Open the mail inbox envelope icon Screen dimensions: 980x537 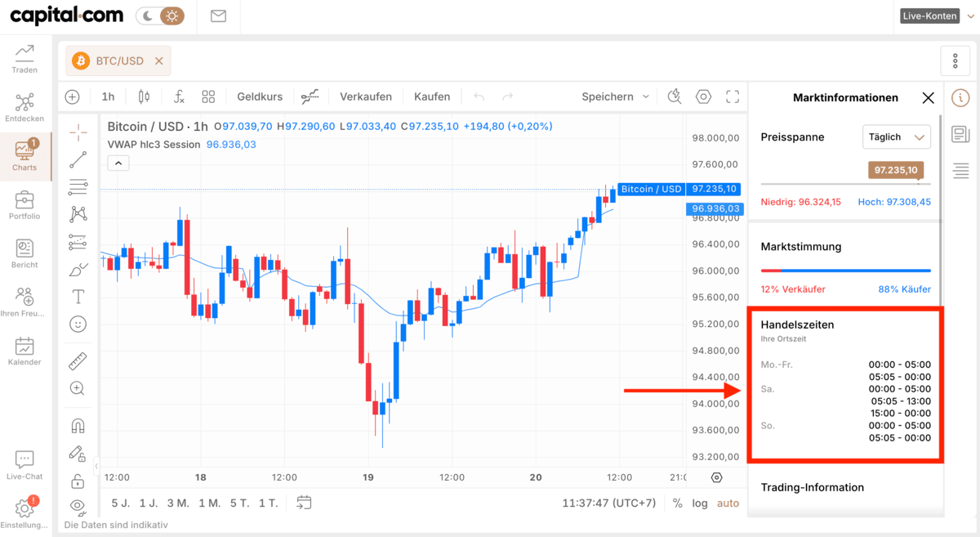click(x=218, y=16)
